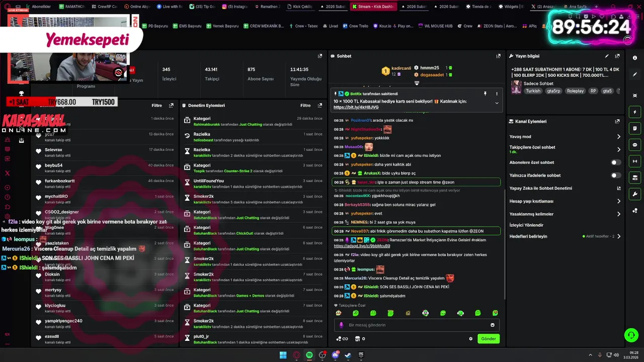Expand Yasaklanmış kelimeler settings

pyautogui.click(x=619, y=214)
